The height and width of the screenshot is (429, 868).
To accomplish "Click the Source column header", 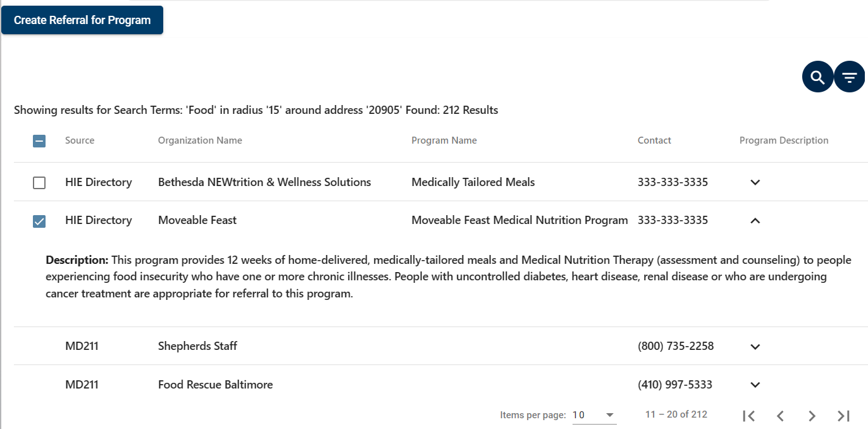I will coord(80,140).
